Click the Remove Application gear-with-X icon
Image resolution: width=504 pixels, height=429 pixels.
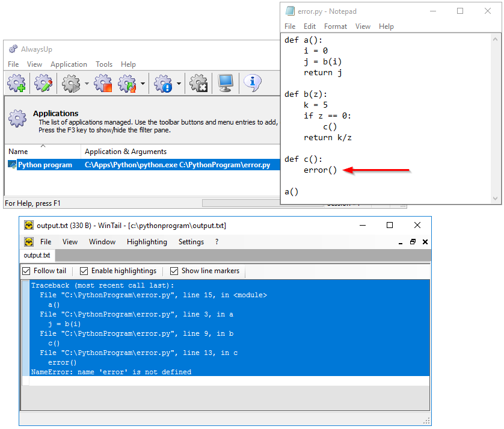click(x=198, y=83)
